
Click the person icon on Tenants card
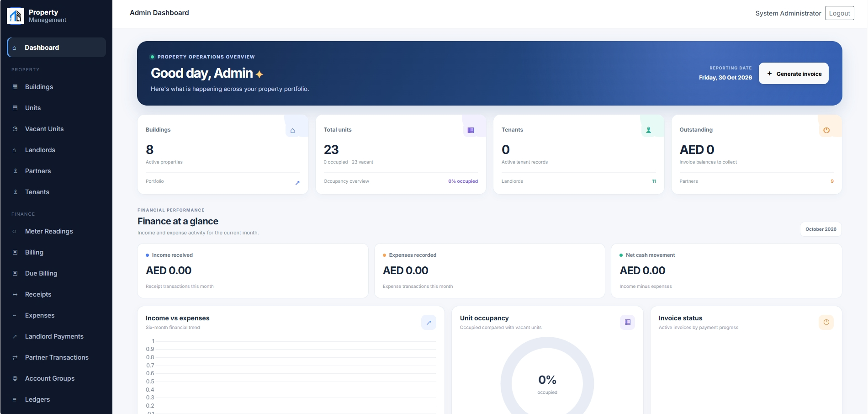tap(648, 130)
